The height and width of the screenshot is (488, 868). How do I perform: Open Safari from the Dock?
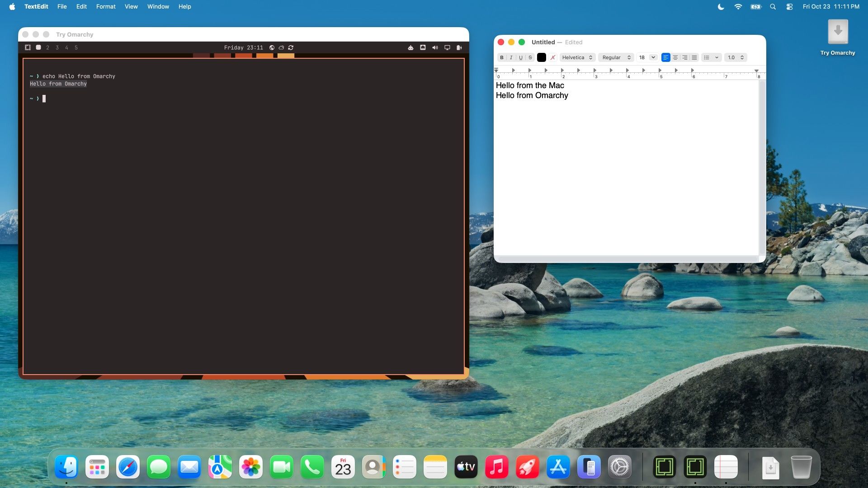[128, 467]
